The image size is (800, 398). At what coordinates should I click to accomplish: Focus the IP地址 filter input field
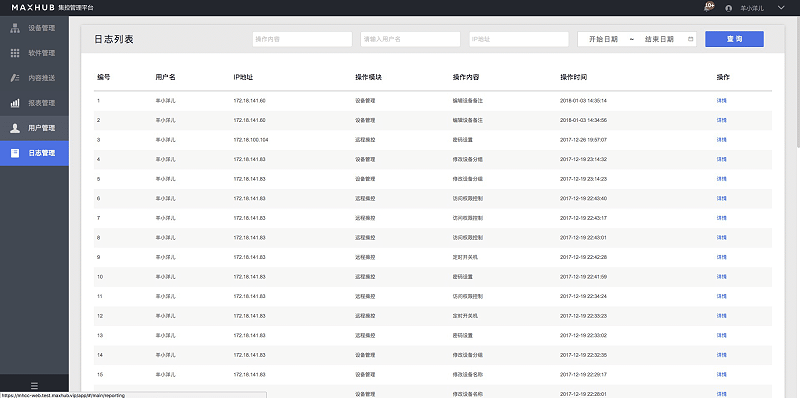coord(519,39)
